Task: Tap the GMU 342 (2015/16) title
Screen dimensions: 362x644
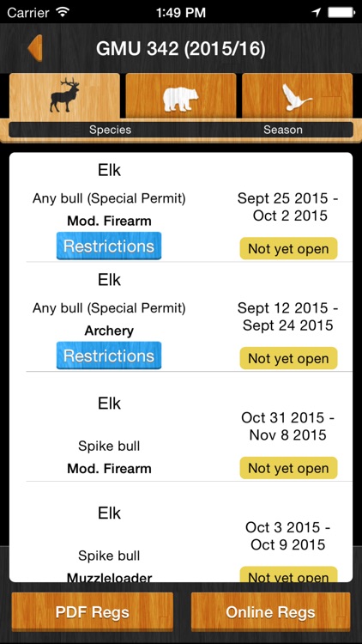Action: 181,49
